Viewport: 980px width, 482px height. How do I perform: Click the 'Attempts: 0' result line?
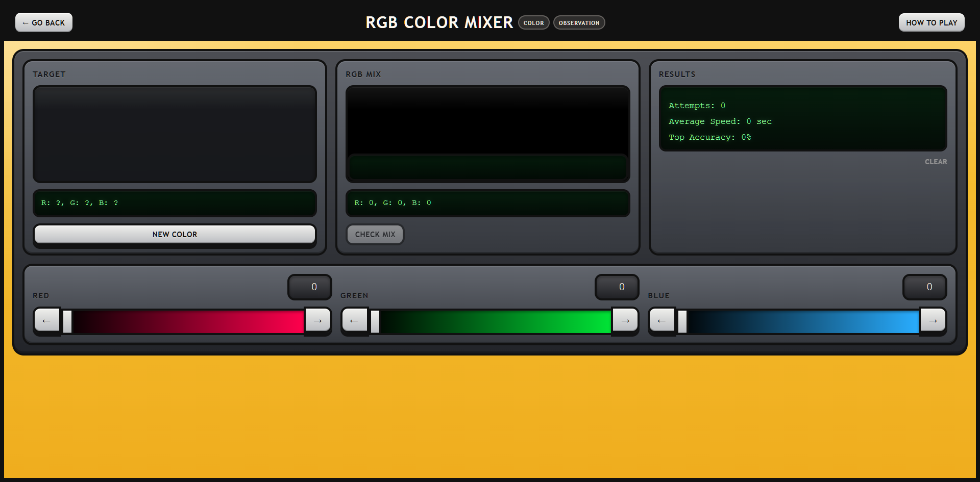click(x=697, y=106)
